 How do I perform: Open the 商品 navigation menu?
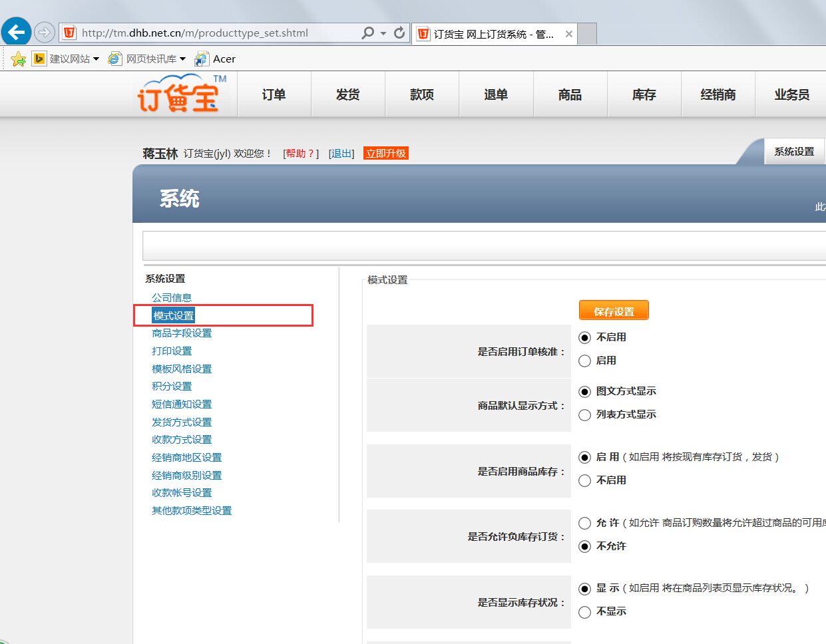pyautogui.click(x=570, y=94)
